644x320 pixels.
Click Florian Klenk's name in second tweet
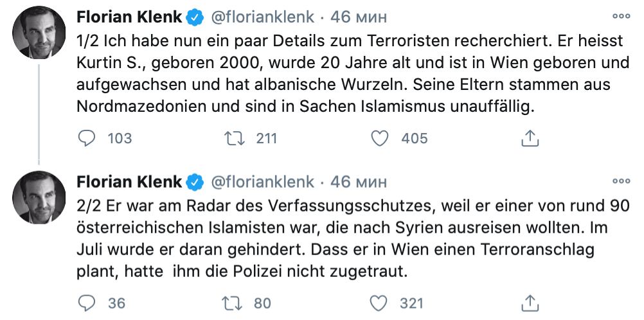point(129,181)
